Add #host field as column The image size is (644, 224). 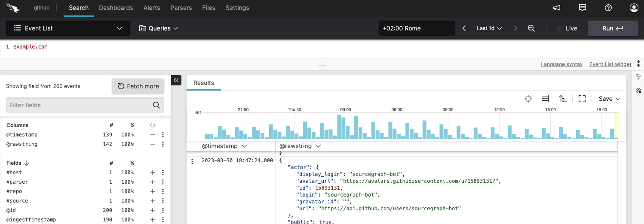[152, 173]
